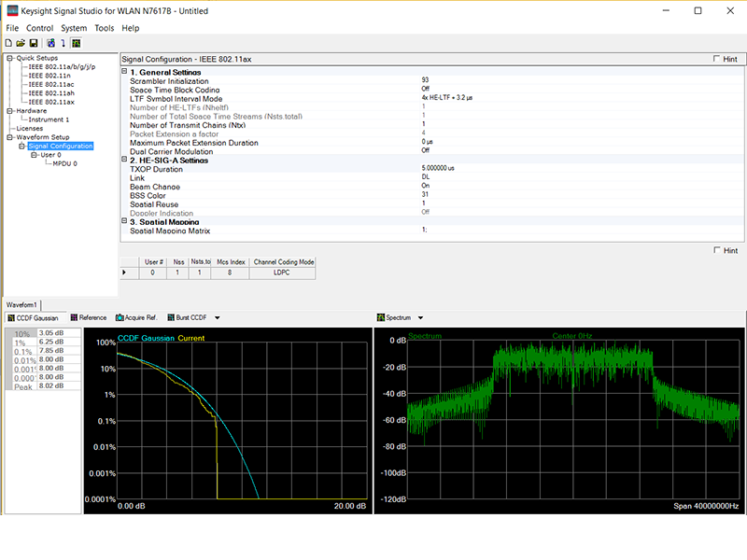Click the Open folder toolbar icon

[21, 43]
